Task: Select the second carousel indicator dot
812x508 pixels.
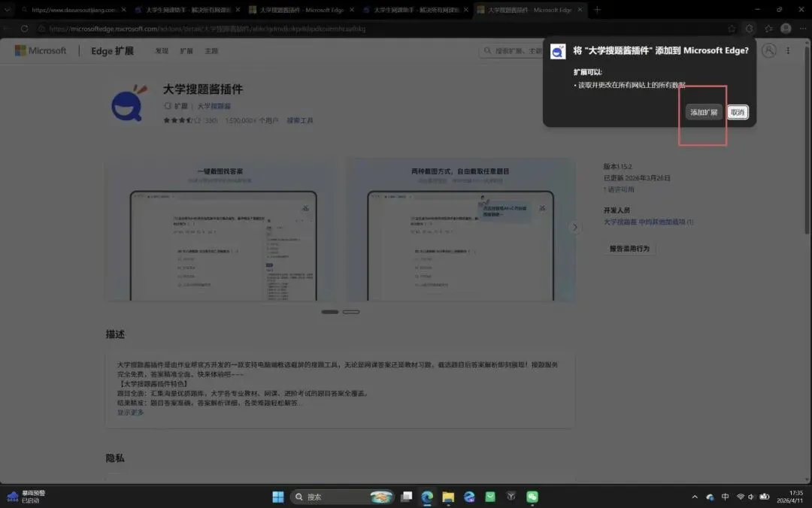Action: tap(350, 312)
